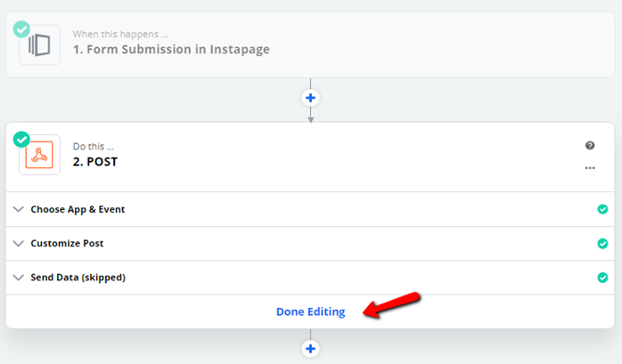Open the help question mark icon
Image resolution: width=622 pixels, height=364 pixels.
pos(590,145)
